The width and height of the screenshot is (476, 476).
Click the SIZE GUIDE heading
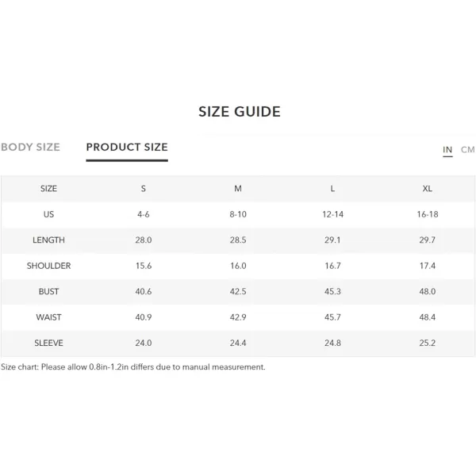[x=240, y=112]
